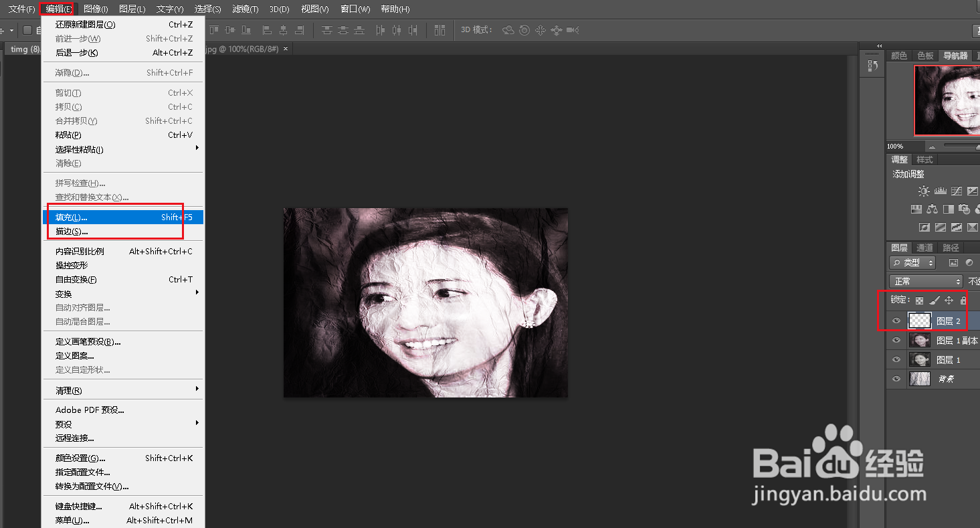
Task: Click the Levels adjustment icon
Action: click(x=940, y=191)
